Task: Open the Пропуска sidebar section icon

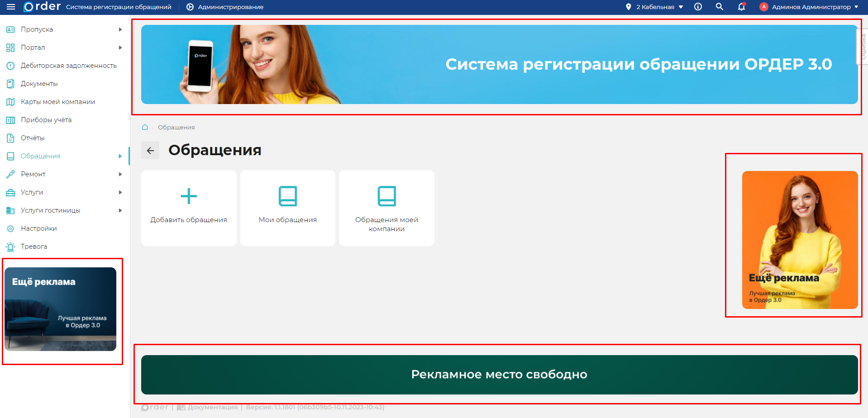Action: (10, 29)
